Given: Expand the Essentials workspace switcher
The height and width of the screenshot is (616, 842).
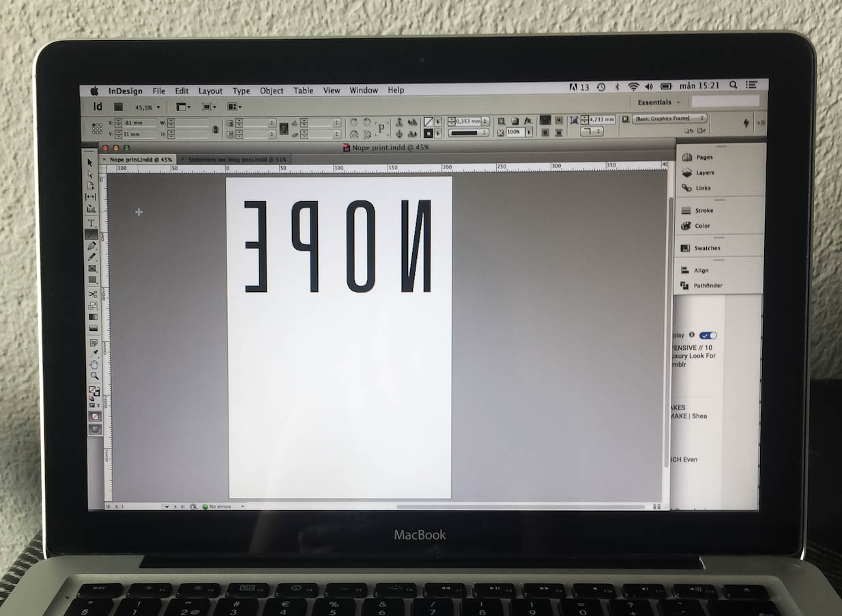Looking at the screenshot, I should pyautogui.click(x=658, y=102).
